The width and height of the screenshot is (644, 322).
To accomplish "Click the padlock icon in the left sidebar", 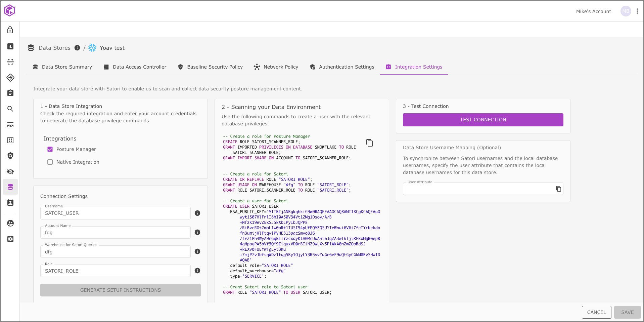I will click(10, 30).
